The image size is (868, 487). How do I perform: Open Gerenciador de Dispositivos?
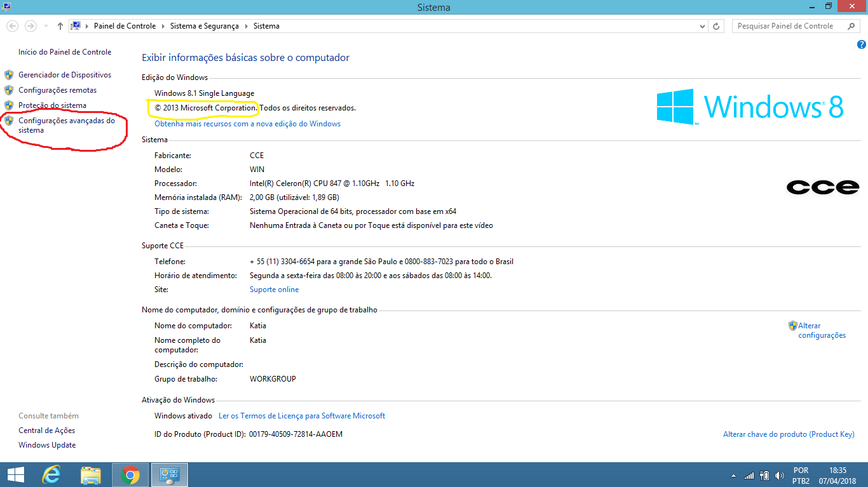click(x=65, y=75)
